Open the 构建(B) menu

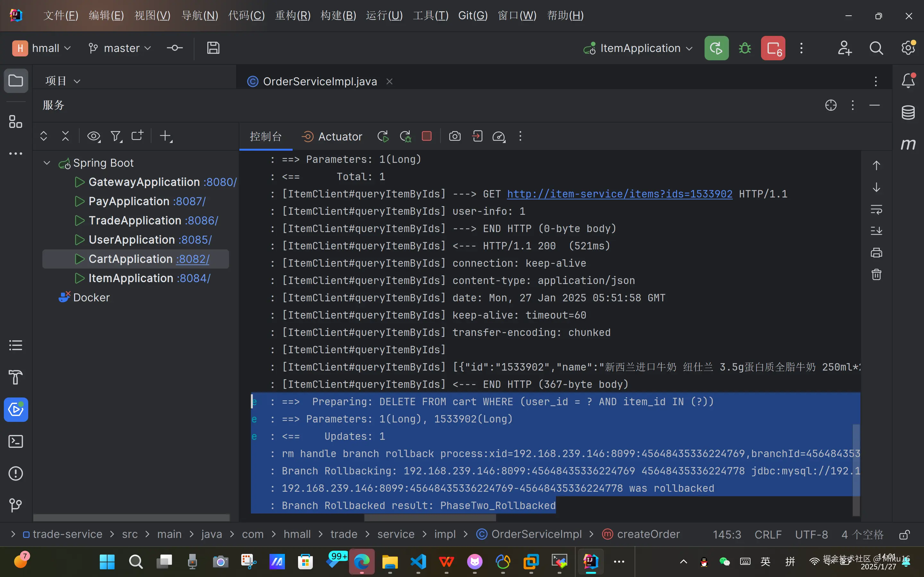coord(338,16)
